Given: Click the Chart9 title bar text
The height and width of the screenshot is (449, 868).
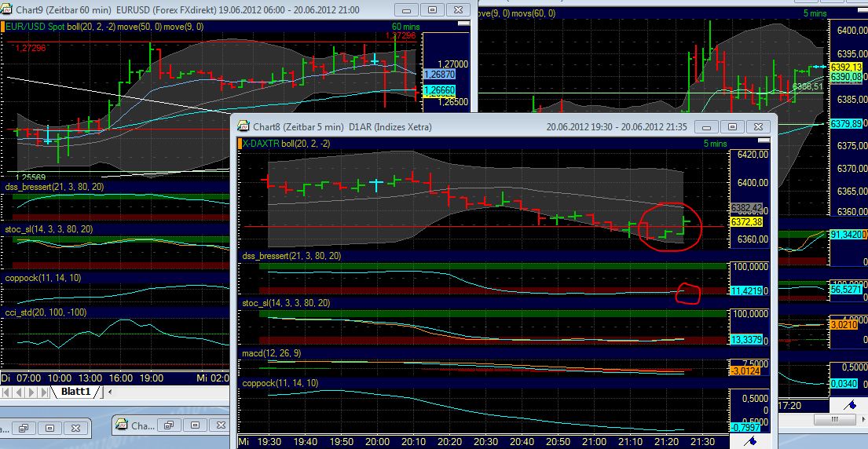Looking at the screenshot, I should (187, 10).
